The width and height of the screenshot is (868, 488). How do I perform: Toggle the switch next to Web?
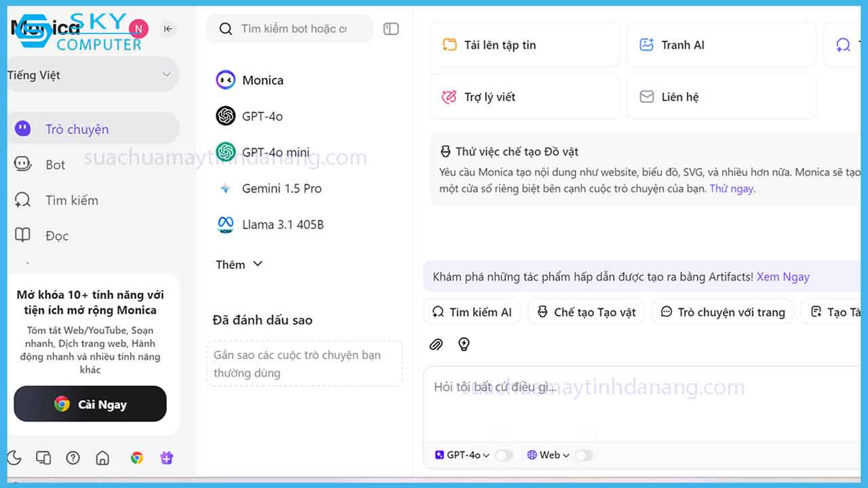tap(584, 455)
